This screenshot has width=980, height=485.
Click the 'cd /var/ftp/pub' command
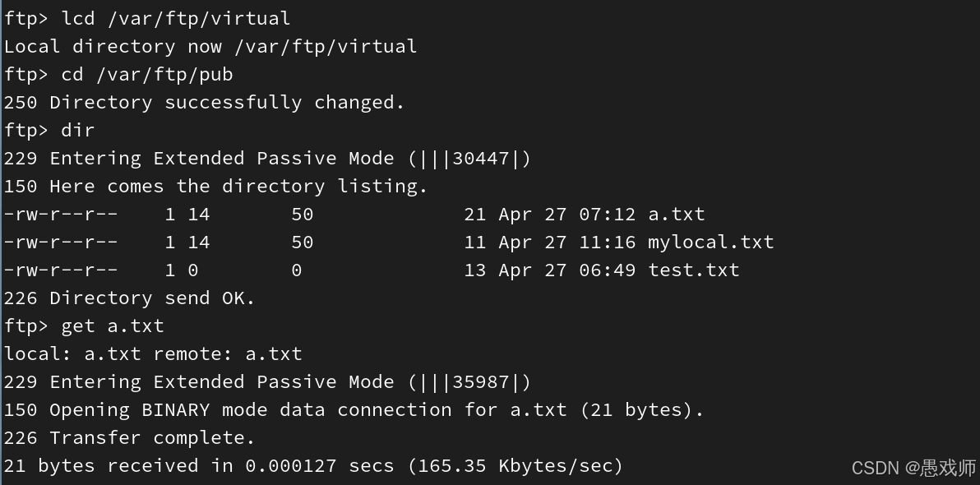pyautogui.click(x=147, y=74)
